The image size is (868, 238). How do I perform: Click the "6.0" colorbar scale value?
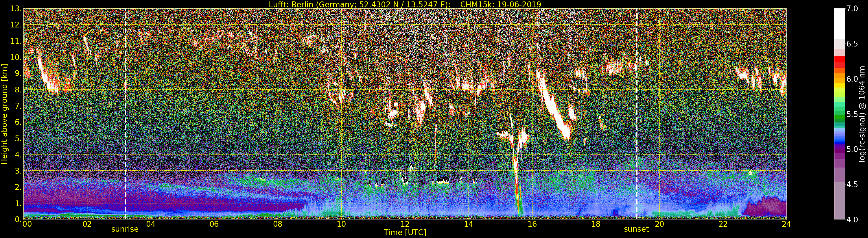852,79
